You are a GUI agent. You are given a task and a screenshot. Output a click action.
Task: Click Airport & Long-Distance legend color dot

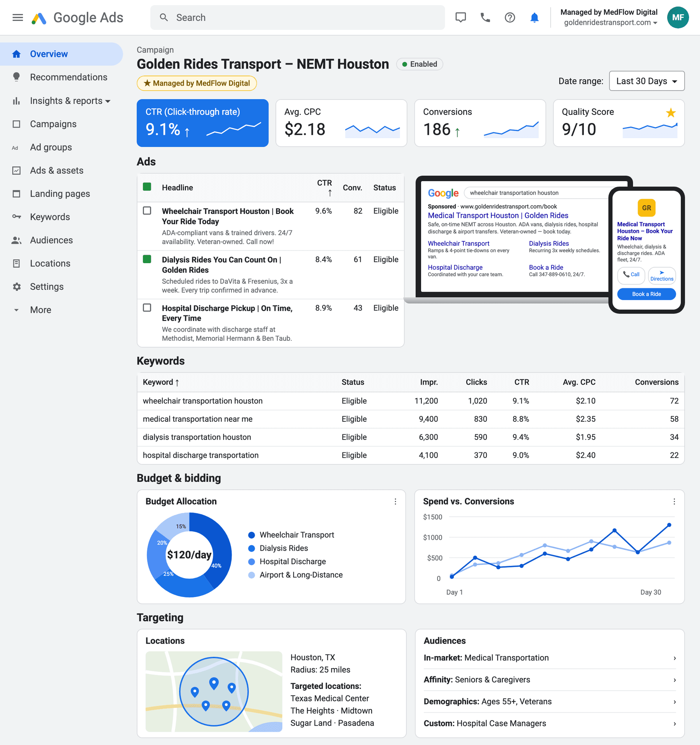coord(252,575)
